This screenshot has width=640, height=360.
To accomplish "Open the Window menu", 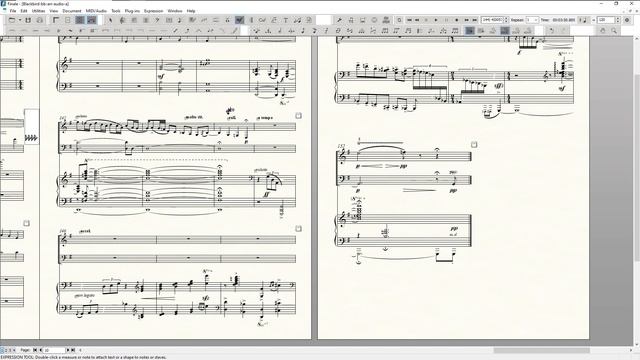I will pos(175,11).
